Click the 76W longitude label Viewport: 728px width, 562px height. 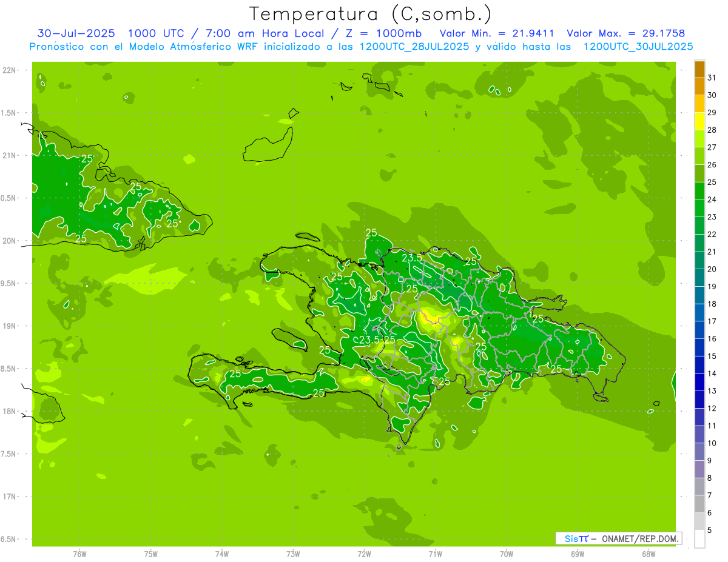[x=79, y=554]
